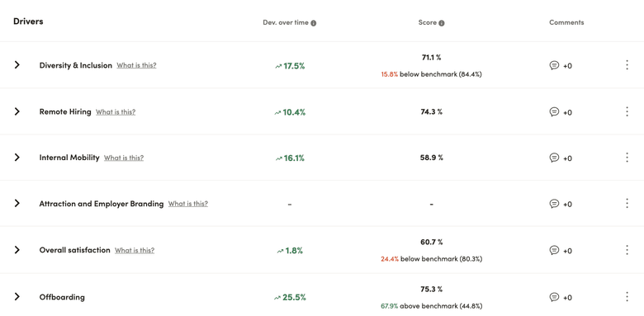644x316 pixels.
Task: Open three-dot menu for Attraction and Employer Branding
Action: (x=627, y=204)
